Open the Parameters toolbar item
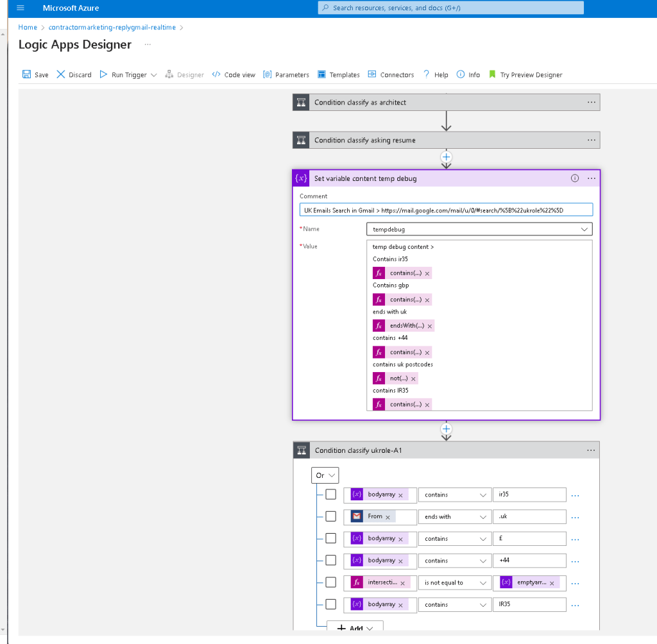The image size is (657, 644). coord(286,74)
